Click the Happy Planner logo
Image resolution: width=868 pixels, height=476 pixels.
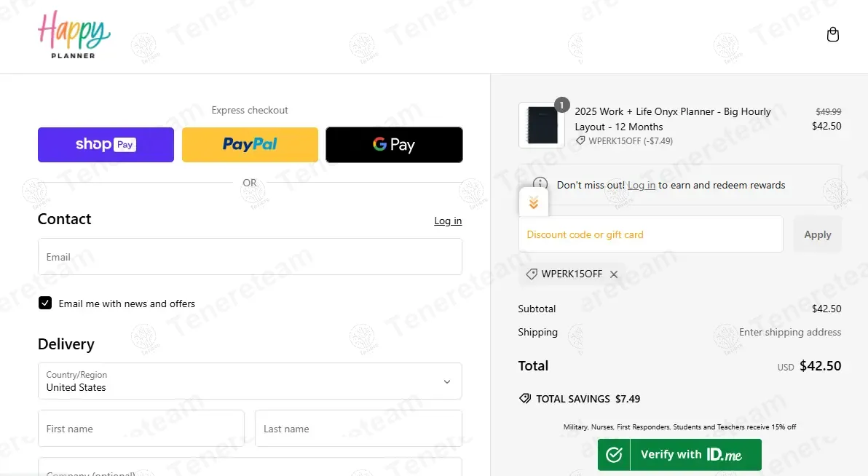[x=74, y=35]
